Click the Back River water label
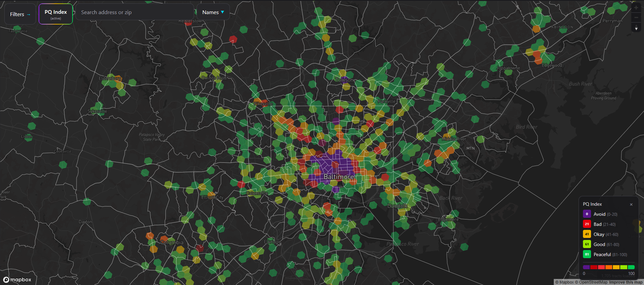 [x=451, y=198]
